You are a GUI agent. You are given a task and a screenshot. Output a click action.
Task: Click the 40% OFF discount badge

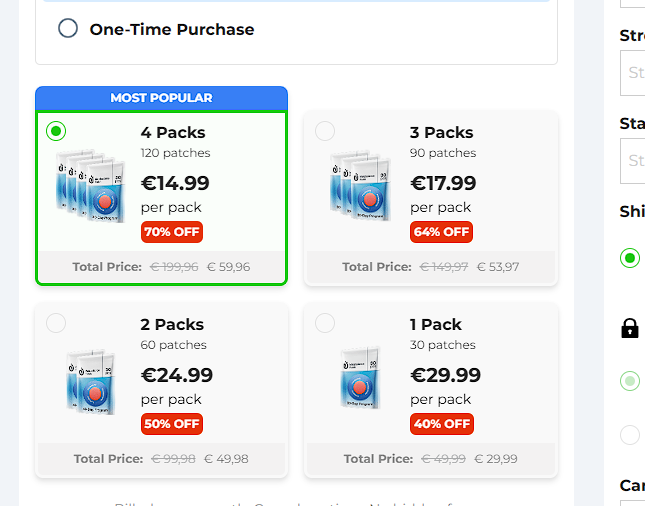point(441,424)
